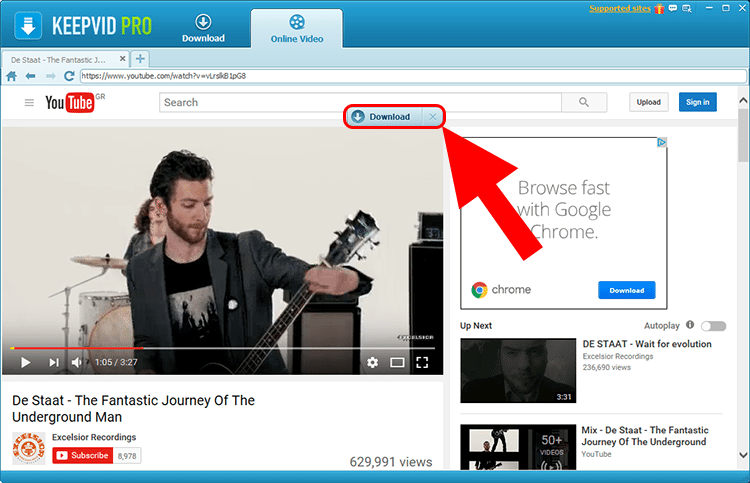Open the Mix - De Staat playlist thumbnail
Image resolution: width=750 pixels, height=483 pixels.
click(x=518, y=447)
